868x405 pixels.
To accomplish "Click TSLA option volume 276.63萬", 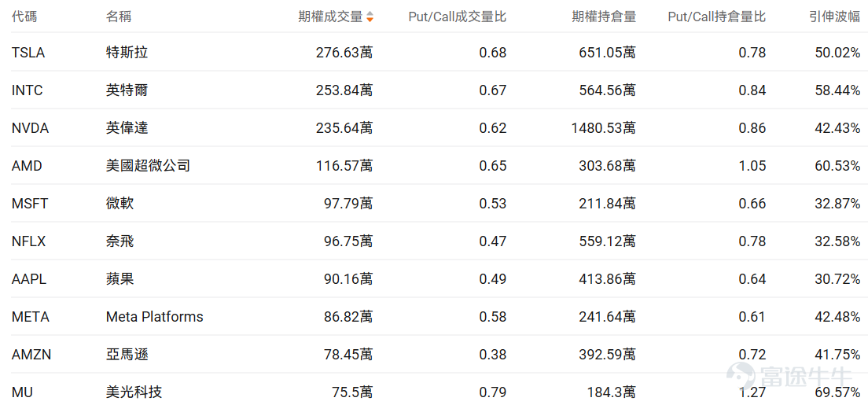I will coord(344,53).
